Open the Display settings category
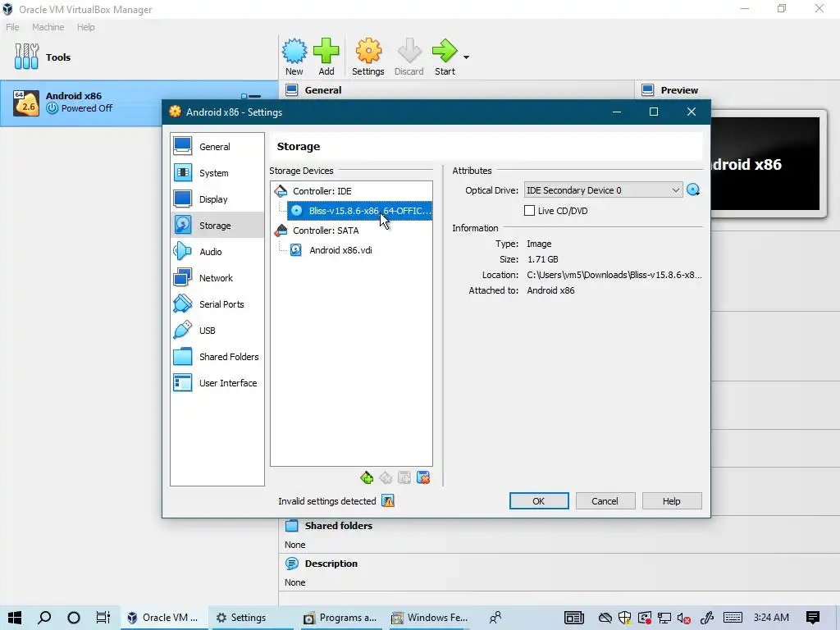The height and width of the screenshot is (630, 840). click(x=217, y=199)
